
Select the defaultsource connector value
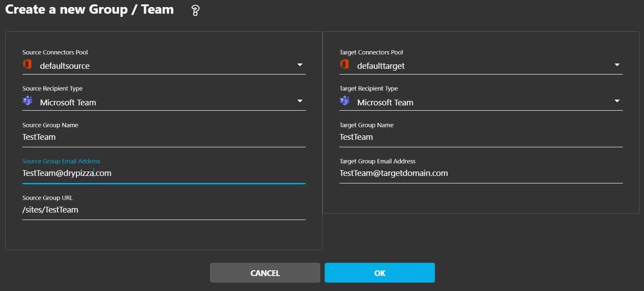click(x=65, y=66)
